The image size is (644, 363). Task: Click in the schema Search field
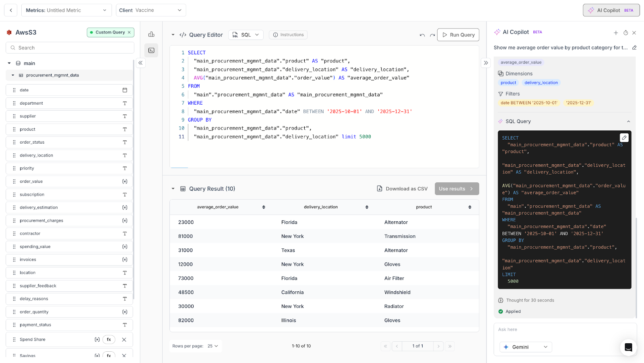[x=70, y=47]
